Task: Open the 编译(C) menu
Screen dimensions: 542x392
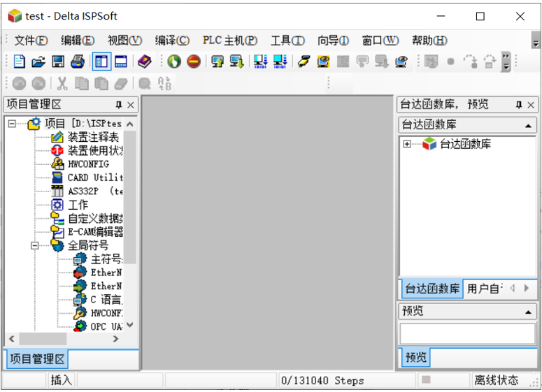Action: (x=172, y=41)
